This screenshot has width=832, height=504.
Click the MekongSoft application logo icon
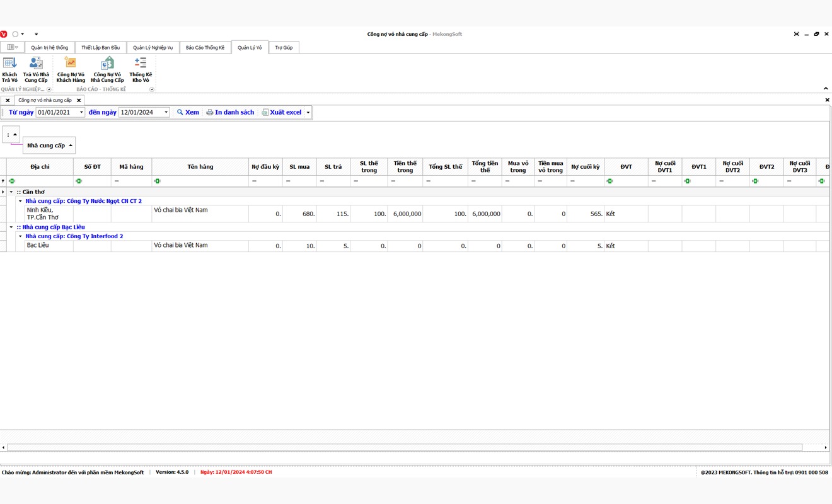pyautogui.click(x=4, y=34)
